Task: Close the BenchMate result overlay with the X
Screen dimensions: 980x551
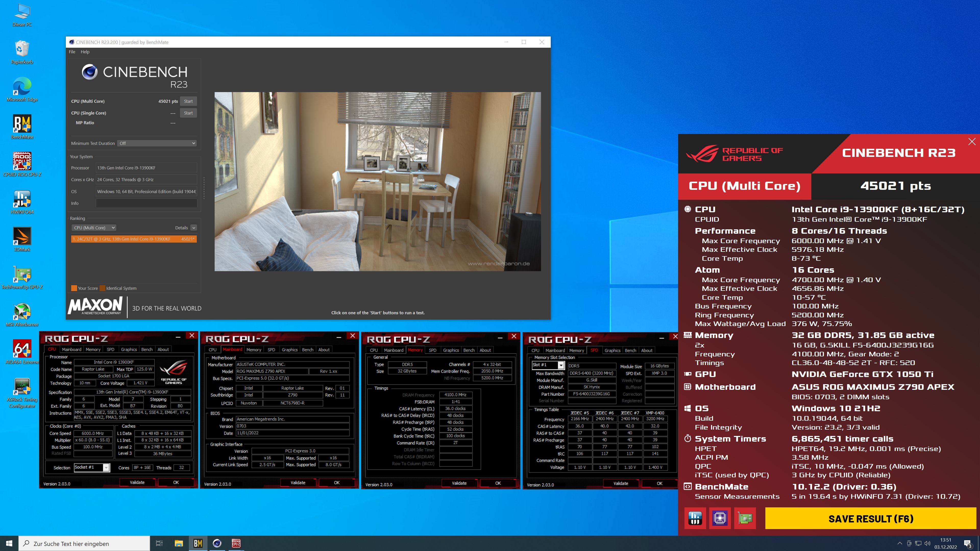Action: point(972,142)
